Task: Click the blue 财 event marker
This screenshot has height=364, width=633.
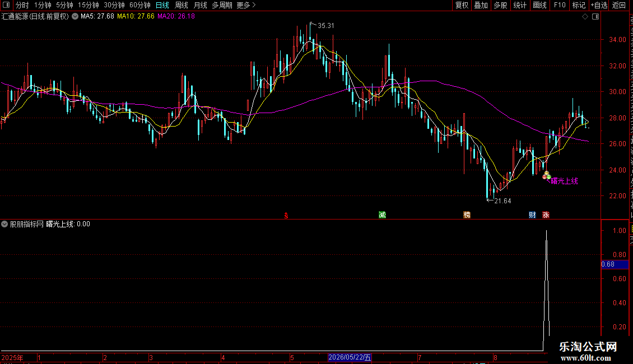Action: coord(532,214)
